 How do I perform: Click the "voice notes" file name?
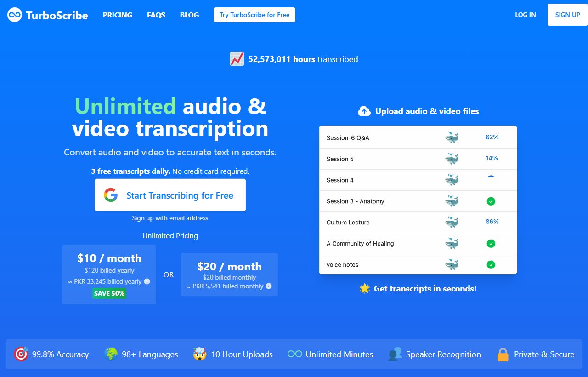point(342,264)
